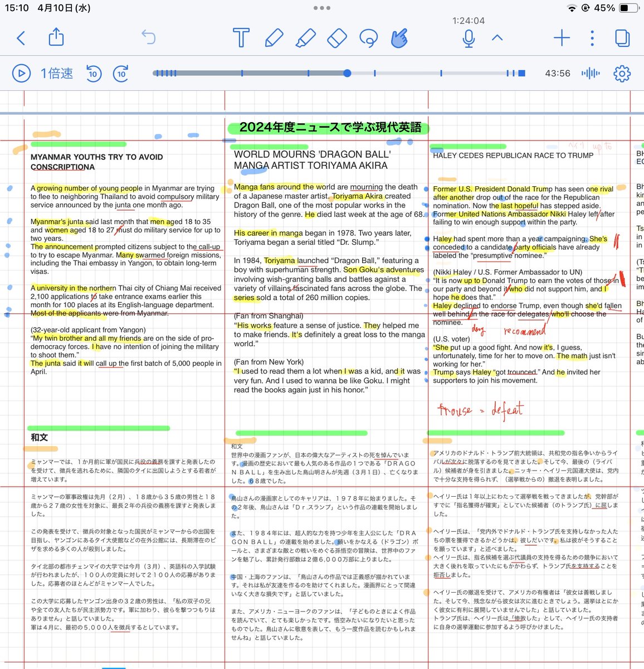Skip audio forward 10 seconds
The image size is (644, 669).
[x=121, y=73]
